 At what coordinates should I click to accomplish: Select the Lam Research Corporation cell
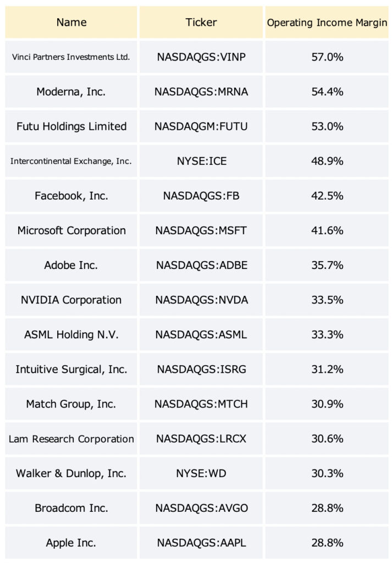(x=71, y=439)
